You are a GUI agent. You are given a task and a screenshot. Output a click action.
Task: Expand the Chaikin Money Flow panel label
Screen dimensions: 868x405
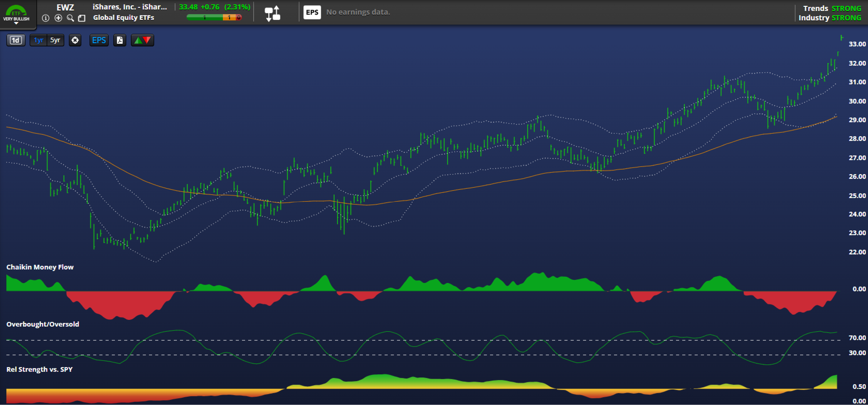pos(40,267)
